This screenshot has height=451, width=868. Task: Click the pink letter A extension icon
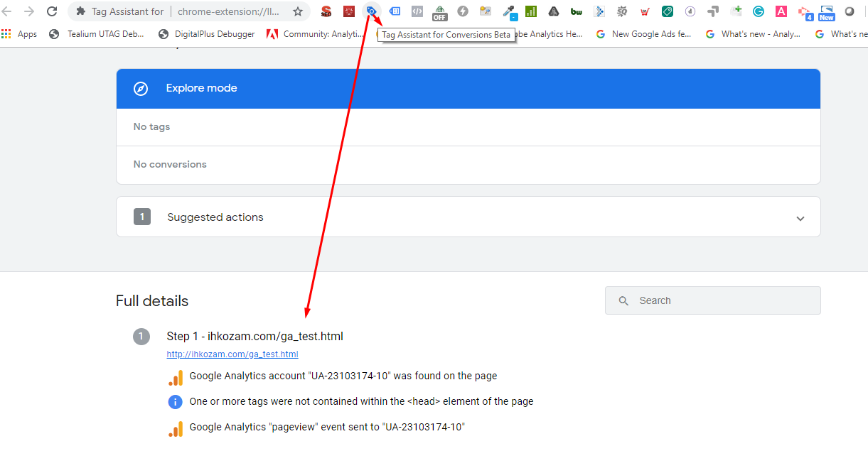(x=781, y=11)
